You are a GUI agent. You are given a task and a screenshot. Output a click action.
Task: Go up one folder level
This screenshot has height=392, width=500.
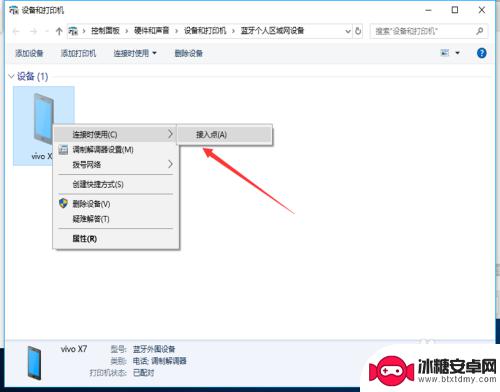pyautogui.click(x=59, y=31)
